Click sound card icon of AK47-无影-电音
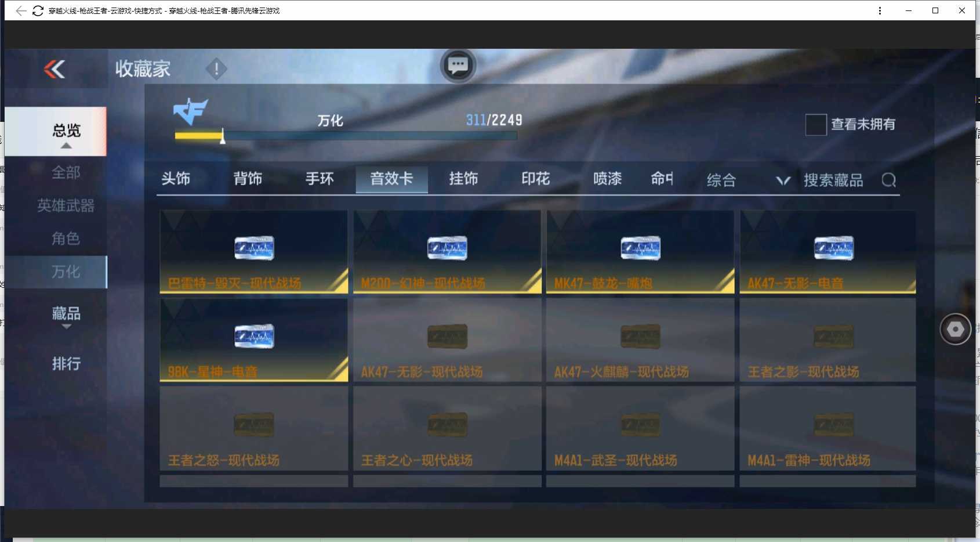This screenshot has height=542, width=980. click(x=834, y=248)
